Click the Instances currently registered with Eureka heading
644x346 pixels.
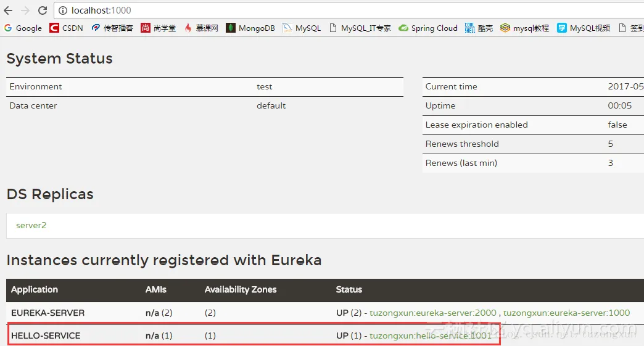164,260
